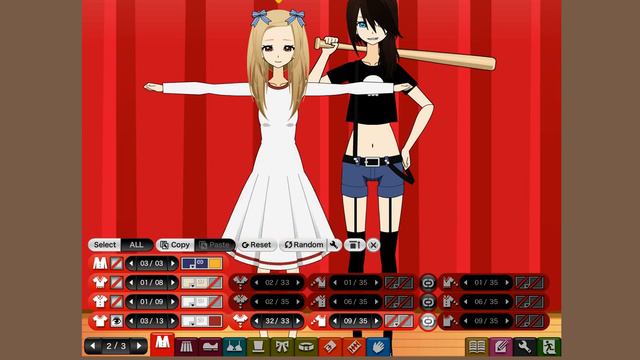Open the multi-pattern tag tab

354,347
